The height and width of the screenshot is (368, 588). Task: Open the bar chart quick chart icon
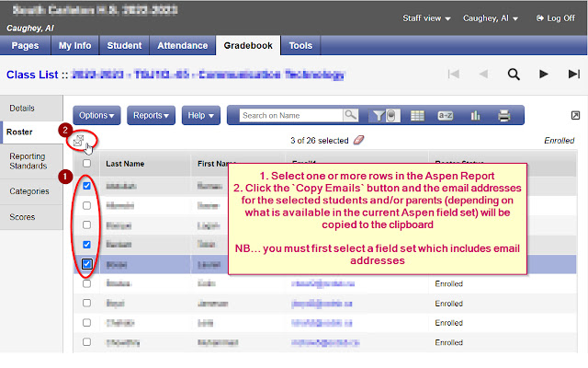[x=475, y=115]
